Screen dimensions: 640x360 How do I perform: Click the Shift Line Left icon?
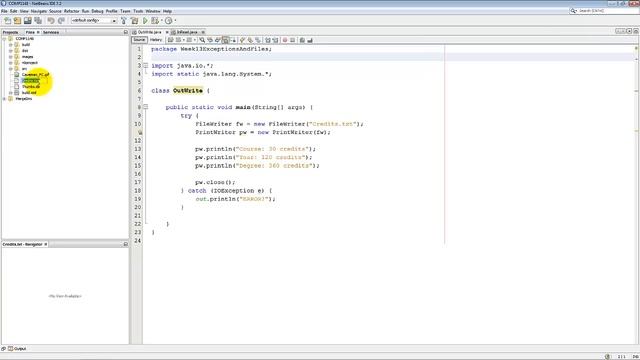click(x=268, y=40)
